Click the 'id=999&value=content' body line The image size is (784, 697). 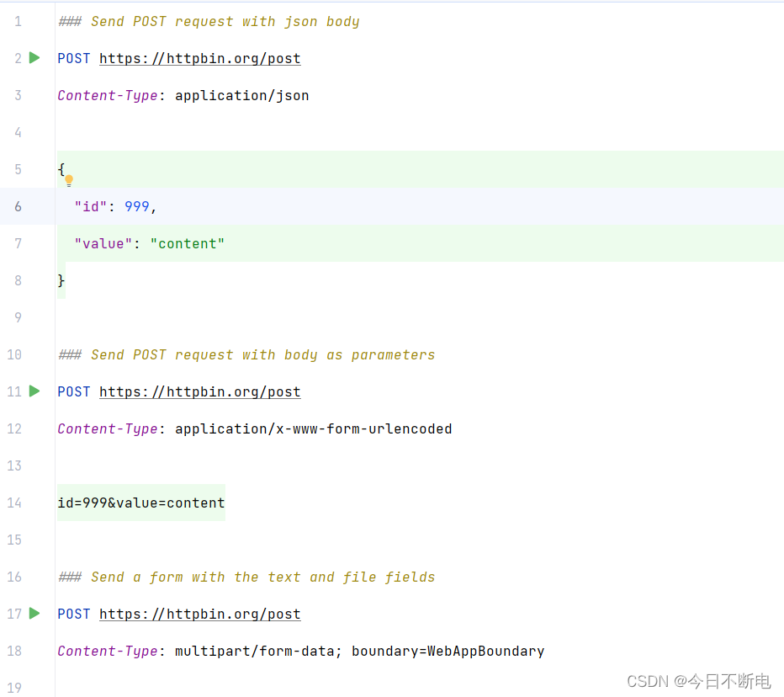coord(141,503)
